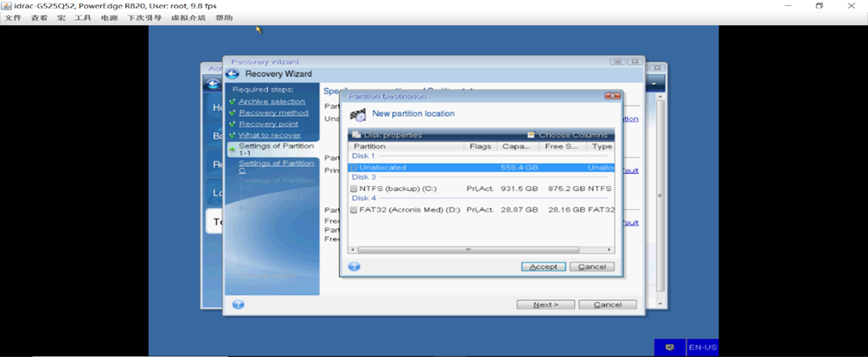The width and height of the screenshot is (868, 357).
Task: Go to Archive selection step
Action: [271, 102]
